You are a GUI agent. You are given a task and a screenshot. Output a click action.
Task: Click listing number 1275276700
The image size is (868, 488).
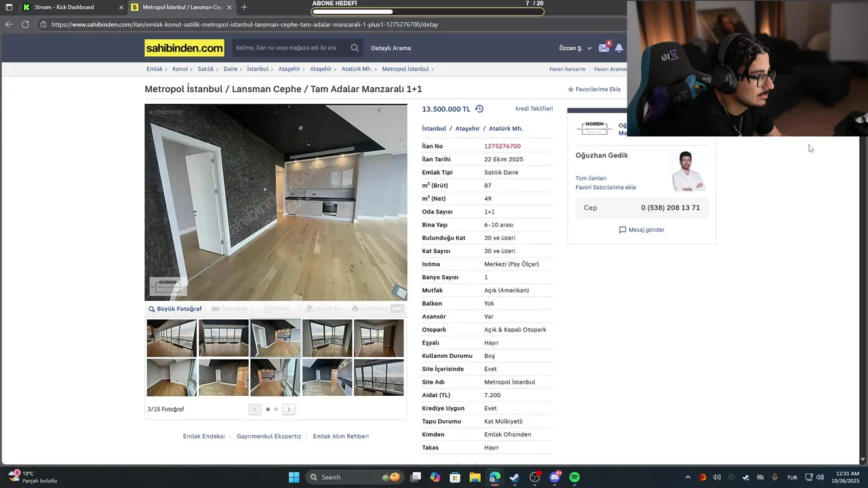tap(502, 146)
